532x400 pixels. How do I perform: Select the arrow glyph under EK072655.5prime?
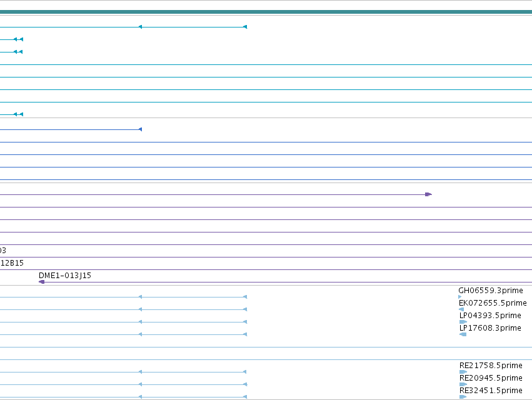tap(461, 309)
